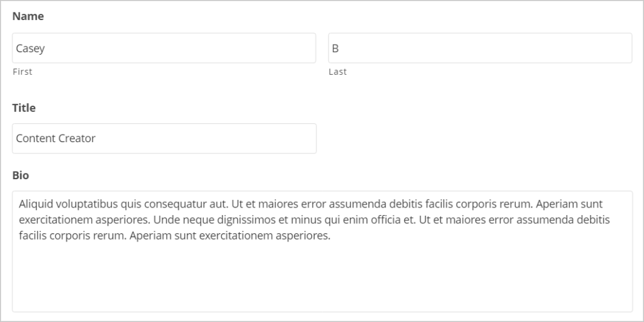Click the Name field label

[x=28, y=16]
